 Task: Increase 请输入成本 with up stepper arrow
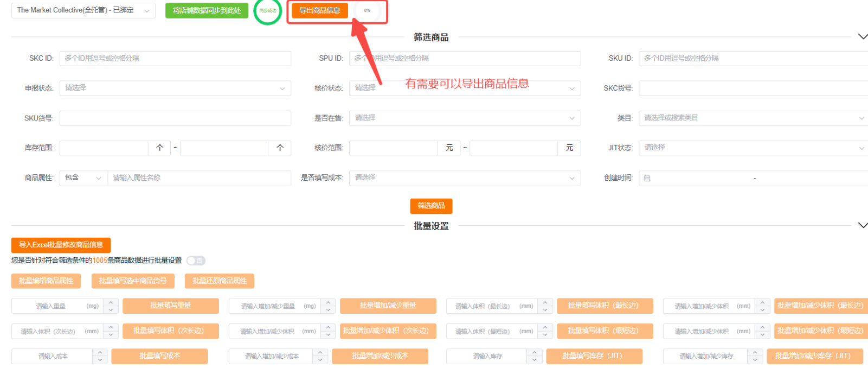pos(100,353)
